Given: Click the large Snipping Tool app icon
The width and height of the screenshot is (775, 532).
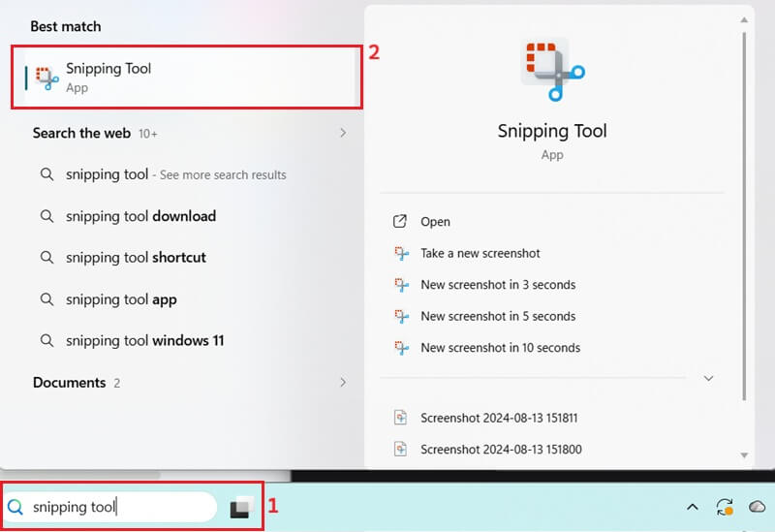Looking at the screenshot, I should [553, 69].
